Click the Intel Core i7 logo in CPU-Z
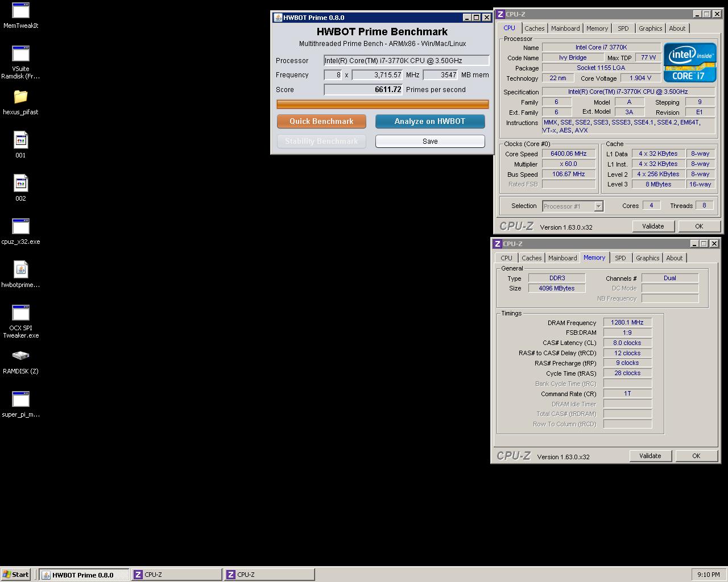 (x=690, y=63)
